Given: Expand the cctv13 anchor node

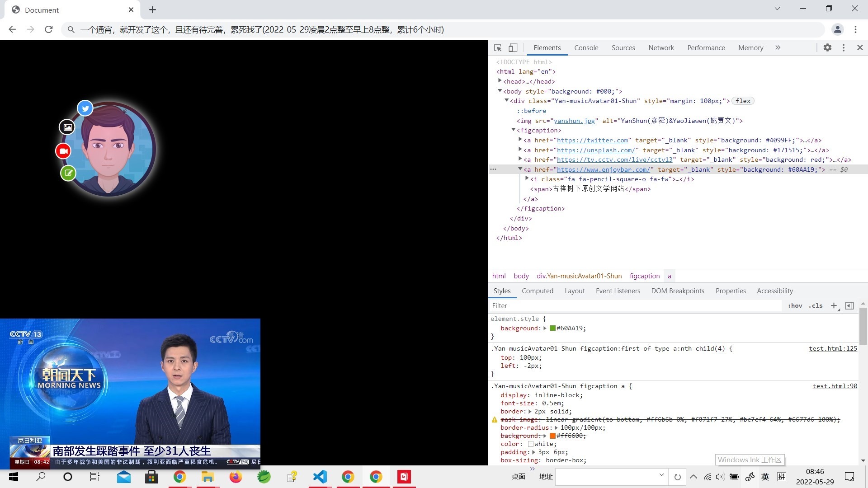Looking at the screenshot, I should click(520, 159).
